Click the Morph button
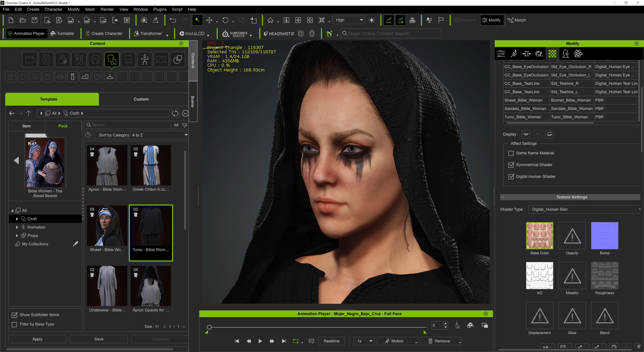This screenshot has width=644, height=352. pyautogui.click(x=517, y=20)
